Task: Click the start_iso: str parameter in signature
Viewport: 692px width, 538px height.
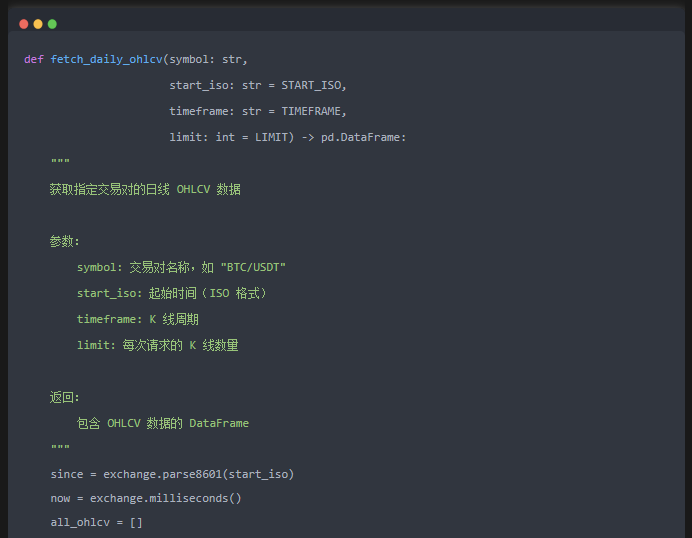Action: [x=215, y=85]
